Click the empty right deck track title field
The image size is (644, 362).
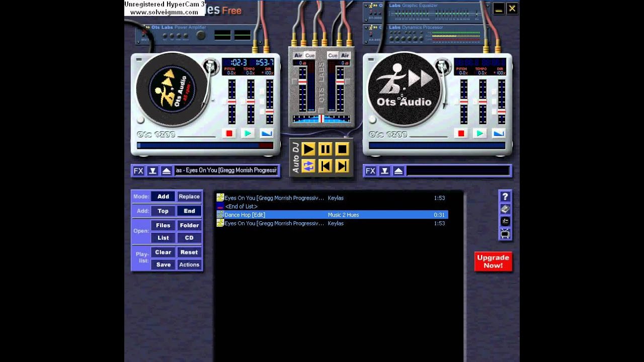tap(458, 170)
